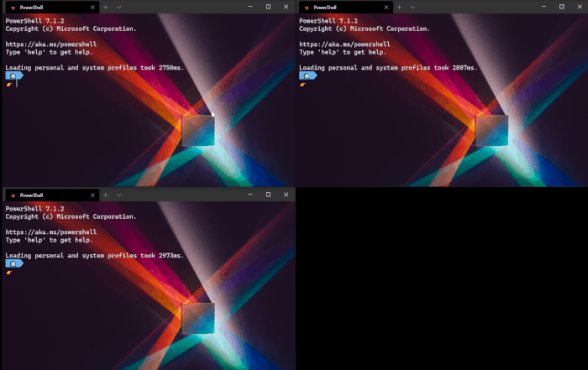Click Copyright line in top-right terminal
Viewport: 588px width, 370px height.
pos(365,29)
